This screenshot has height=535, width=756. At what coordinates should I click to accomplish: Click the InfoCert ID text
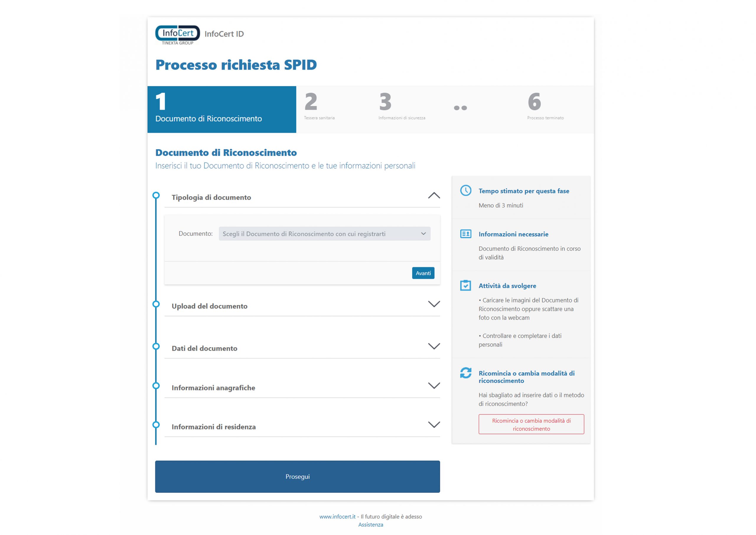224,34
